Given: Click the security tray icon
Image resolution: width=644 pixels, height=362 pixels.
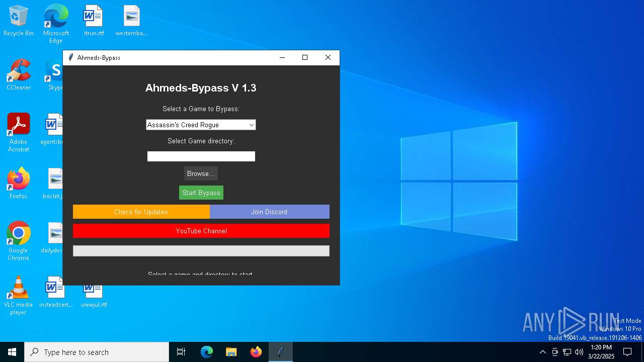Looking at the screenshot, I should pyautogui.click(x=555, y=352).
